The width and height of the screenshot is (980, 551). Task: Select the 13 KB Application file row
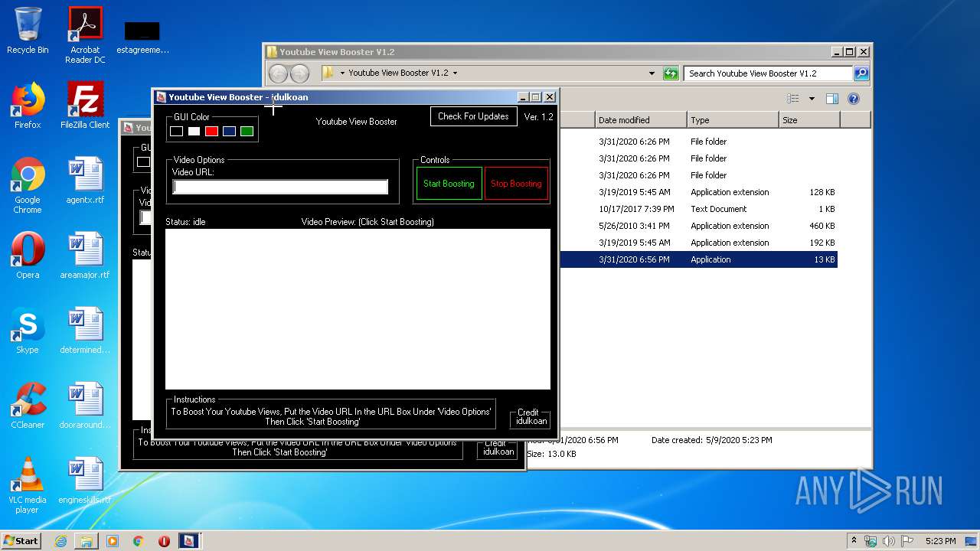click(x=699, y=259)
